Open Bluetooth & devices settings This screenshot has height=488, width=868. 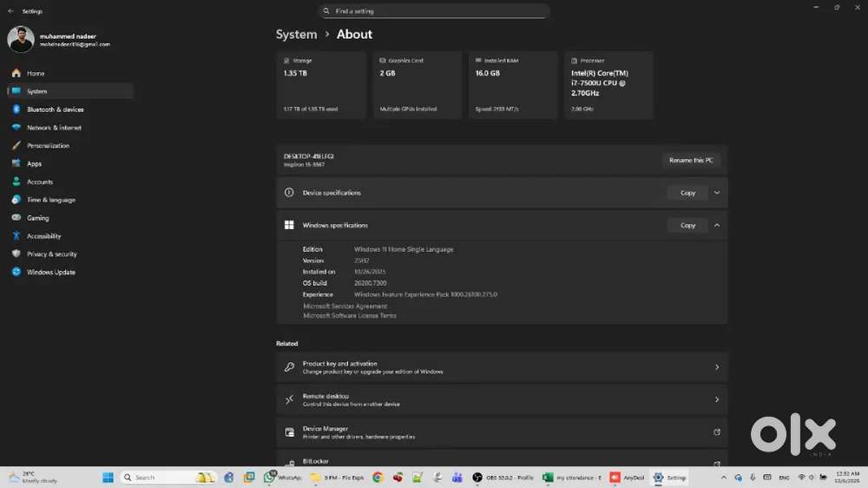tap(55, 109)
